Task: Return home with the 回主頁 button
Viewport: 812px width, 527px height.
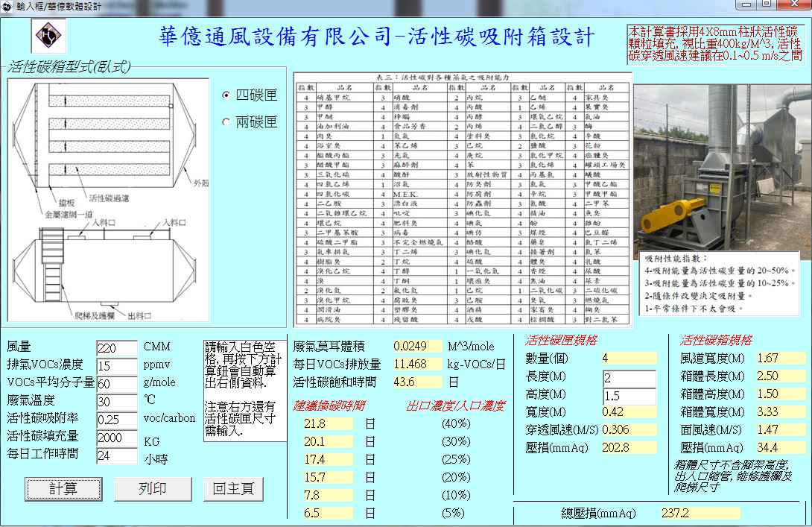Action: 234,489
